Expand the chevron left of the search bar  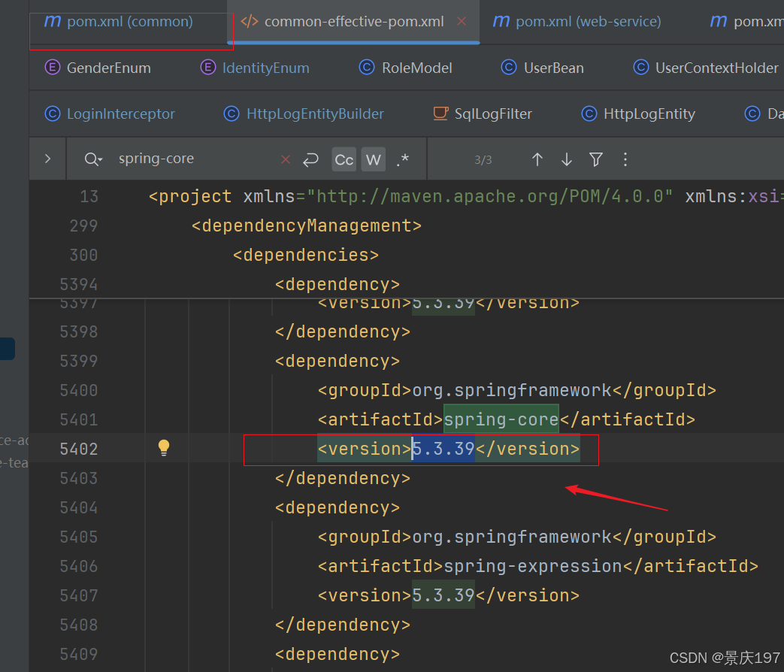(x=47, y=159)
